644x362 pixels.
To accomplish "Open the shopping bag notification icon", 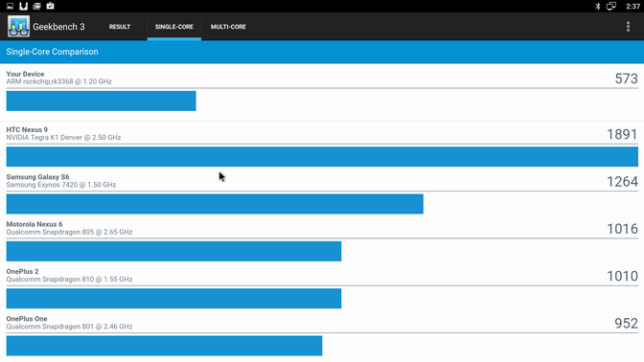I will coord(50,6).
